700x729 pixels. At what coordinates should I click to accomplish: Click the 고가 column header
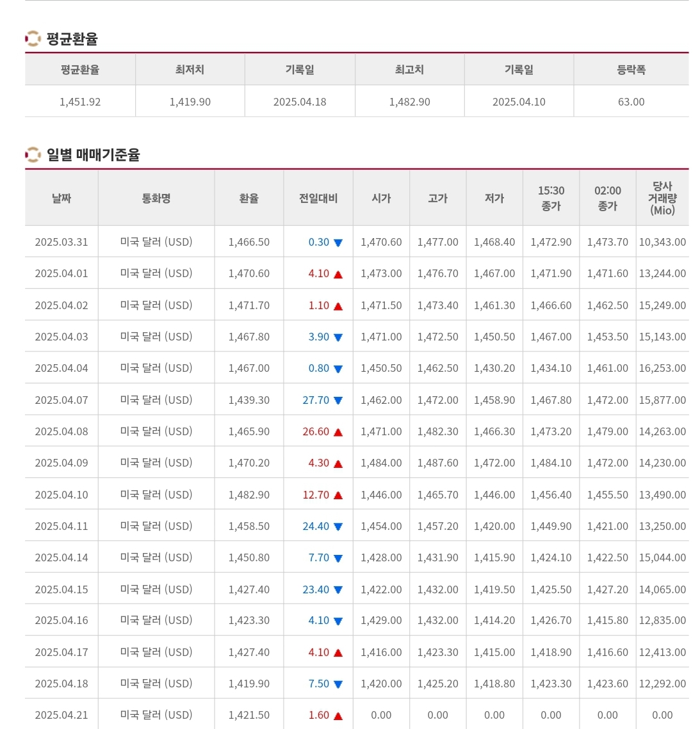[x=437, y=198]
